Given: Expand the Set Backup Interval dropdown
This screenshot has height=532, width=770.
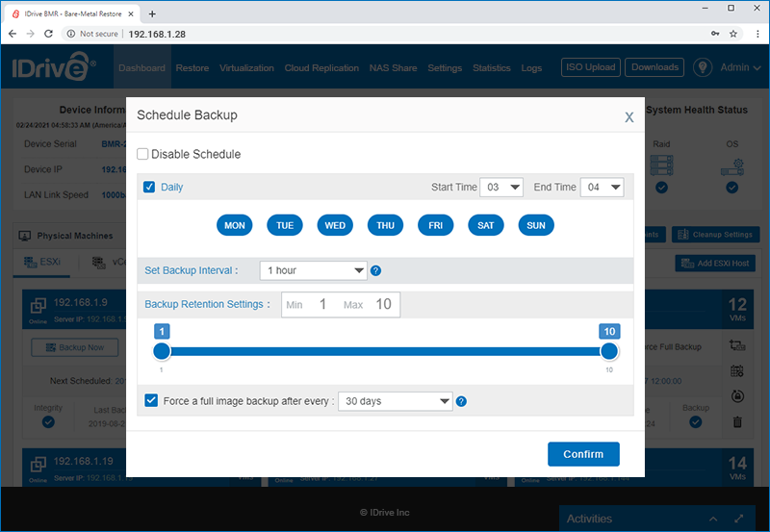Looking at the screenshot, I should click(314, 270).
